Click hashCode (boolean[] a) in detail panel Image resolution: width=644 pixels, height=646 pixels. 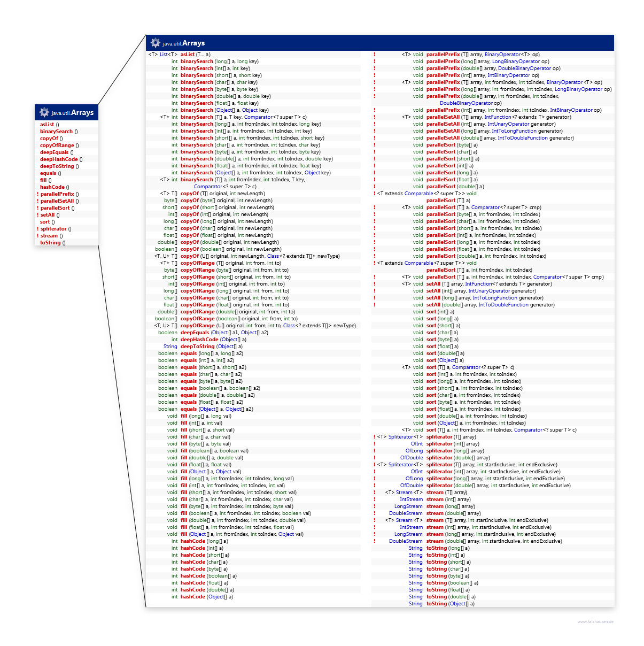point(208,576)
